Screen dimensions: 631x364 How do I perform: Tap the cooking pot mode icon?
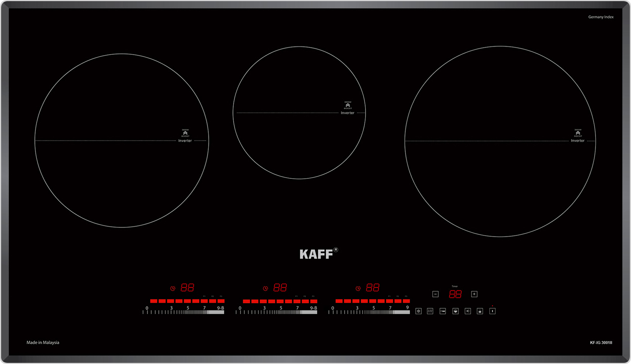pos(455,311)
